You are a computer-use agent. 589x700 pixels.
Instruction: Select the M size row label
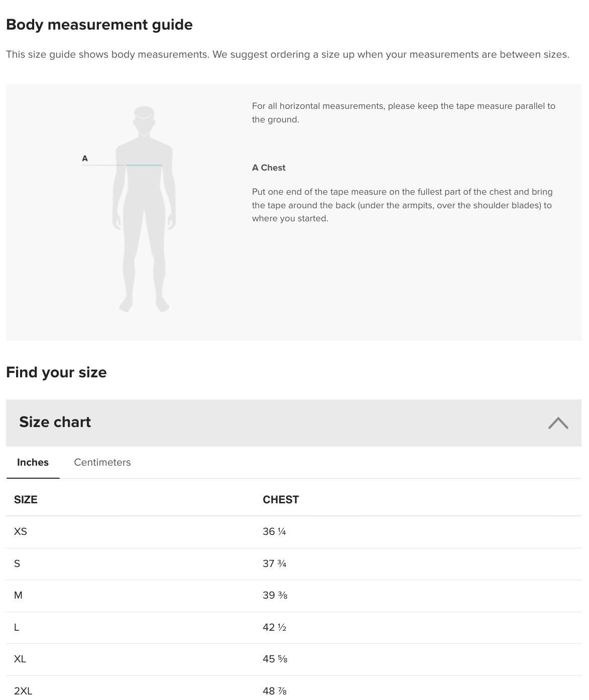pyautogui.click(x=19, y=595)
